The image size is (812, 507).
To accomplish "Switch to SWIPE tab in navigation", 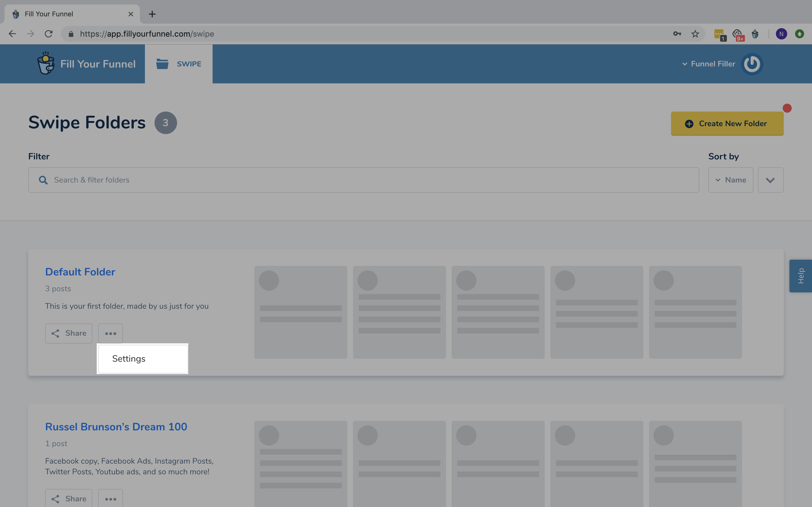I will [178, 64].
